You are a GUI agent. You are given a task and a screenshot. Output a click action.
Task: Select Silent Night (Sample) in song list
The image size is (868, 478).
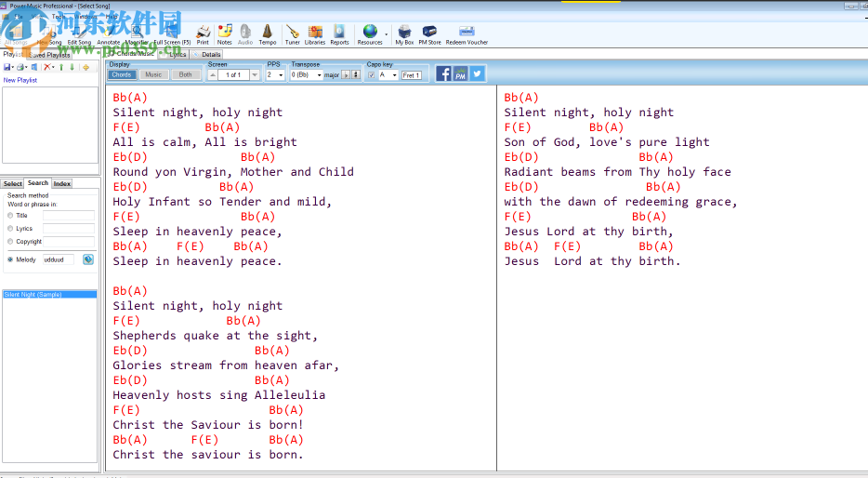pyautogui.click(x=33, y=295)
